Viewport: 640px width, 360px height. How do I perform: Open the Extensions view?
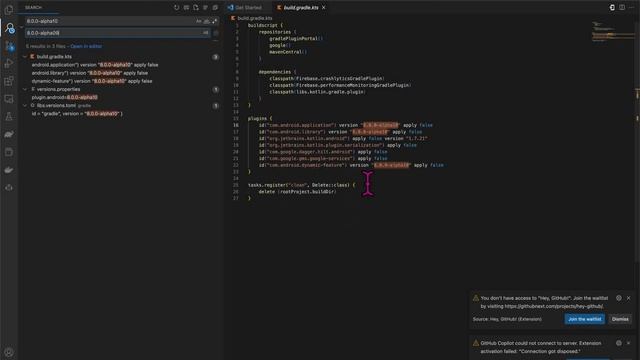coord(9,81)
